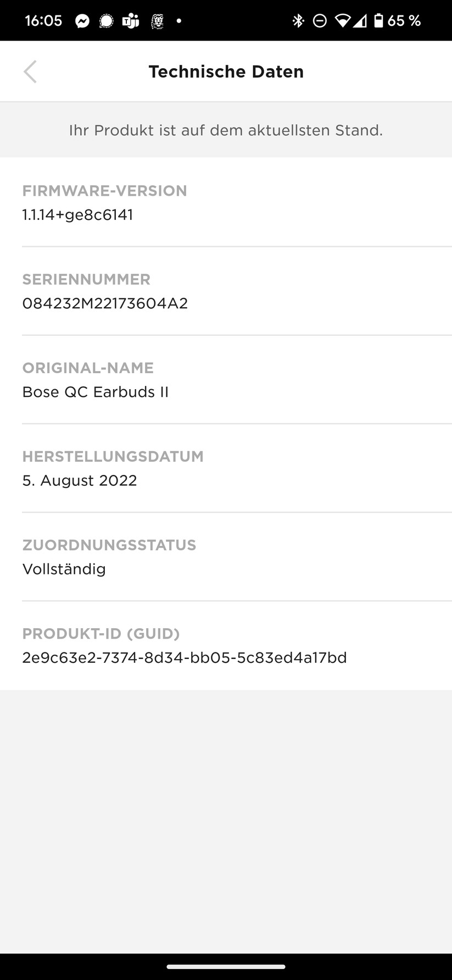The height and width of the screenshot is (980, 452).
Task: Tap the Signal notification icon
Action: click(x=106, y=21)
